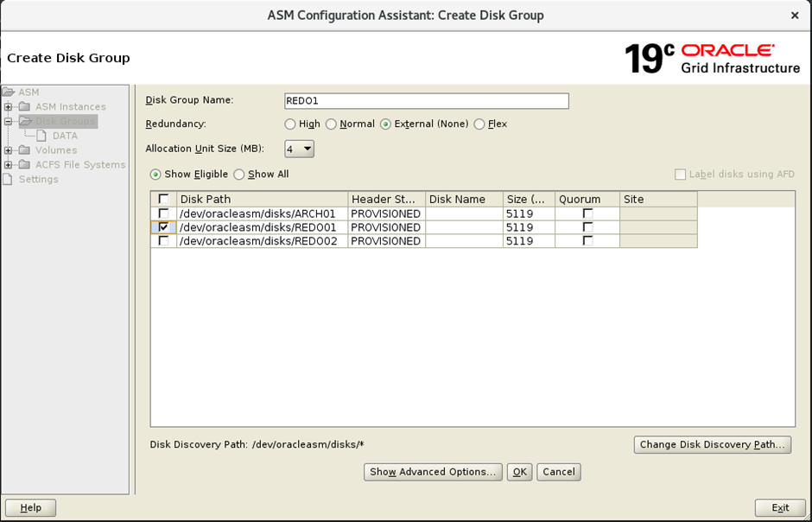812x522 pixels.
Task: Click the Disk Path column header
Action: pyautogui.click(x=262, y=200)
